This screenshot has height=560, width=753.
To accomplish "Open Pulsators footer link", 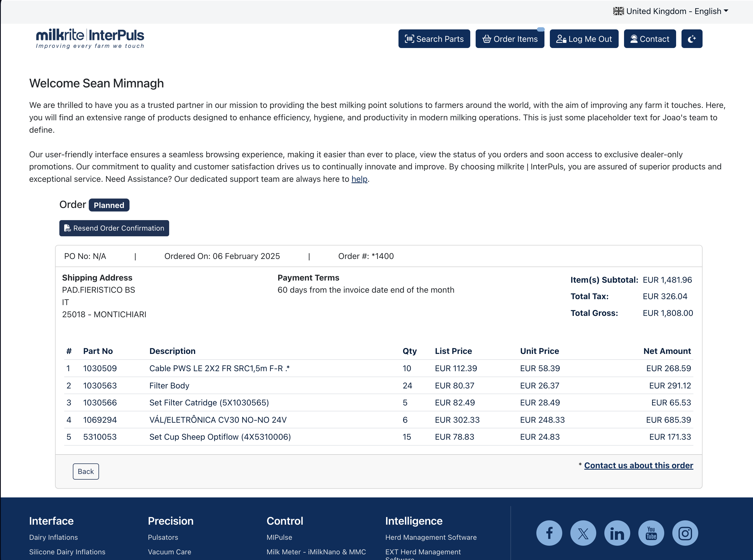I will coord(163,537).
